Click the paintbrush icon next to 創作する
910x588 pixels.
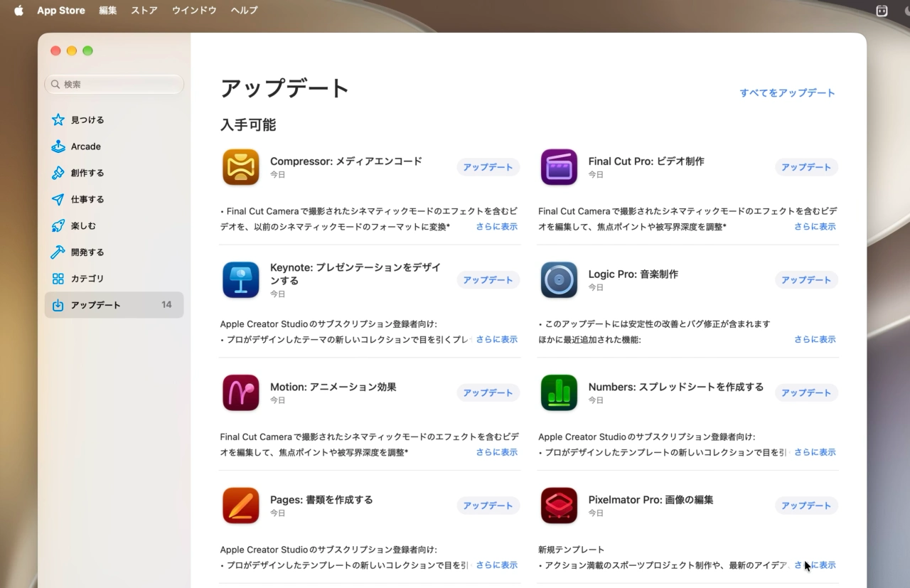point(58,173)
